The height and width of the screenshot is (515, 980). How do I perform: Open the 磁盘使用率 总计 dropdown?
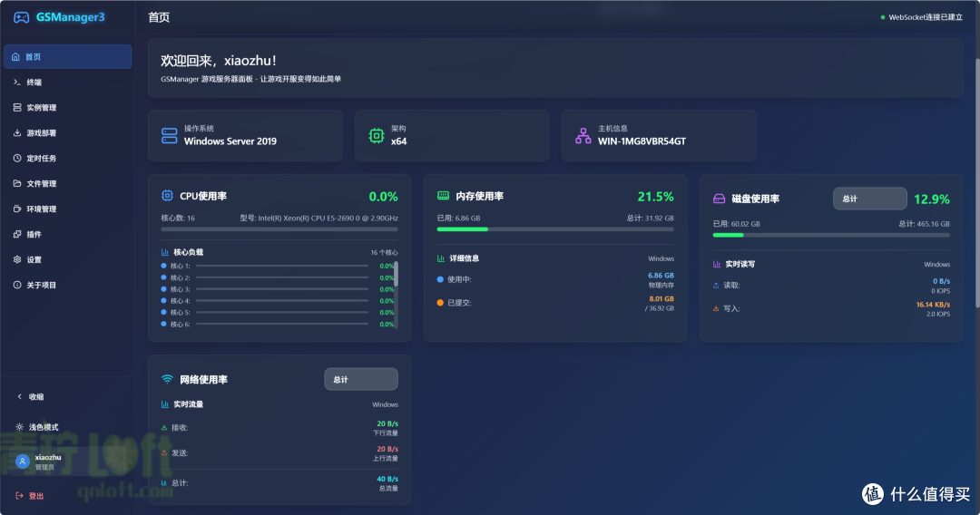tap(870, 199)
